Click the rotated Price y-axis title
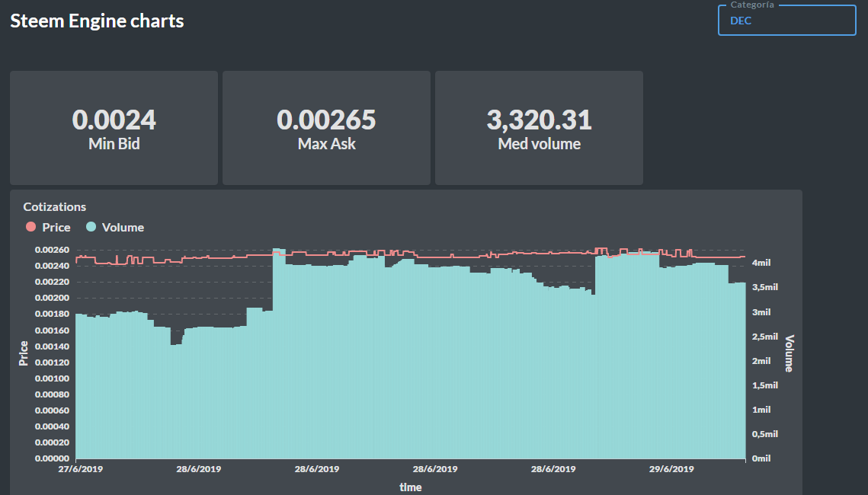 (x=24, y=353)
